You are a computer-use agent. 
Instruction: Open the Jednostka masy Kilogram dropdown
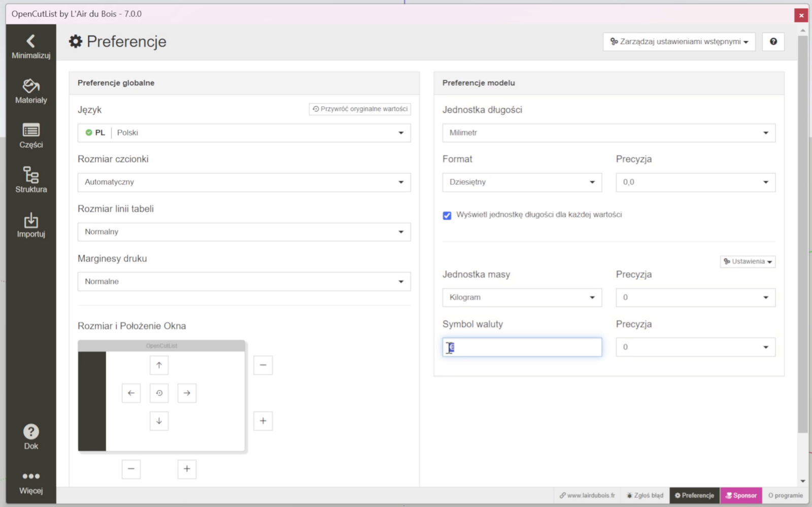click(522, 297)
